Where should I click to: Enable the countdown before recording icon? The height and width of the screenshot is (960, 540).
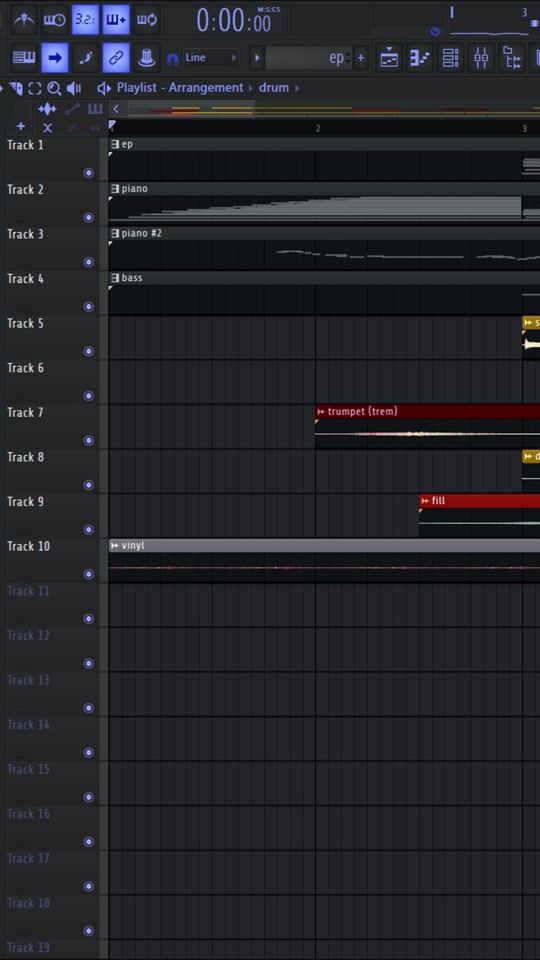85,20
